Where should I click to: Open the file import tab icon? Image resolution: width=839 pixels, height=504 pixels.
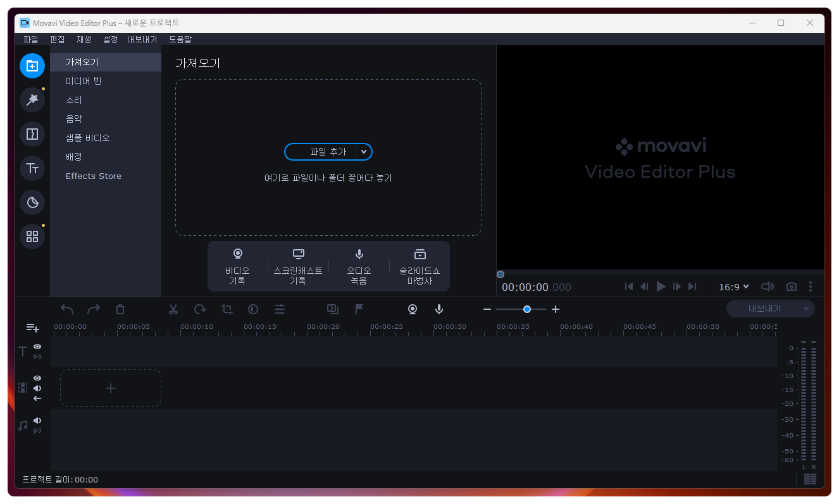click(x=32, y=66)
